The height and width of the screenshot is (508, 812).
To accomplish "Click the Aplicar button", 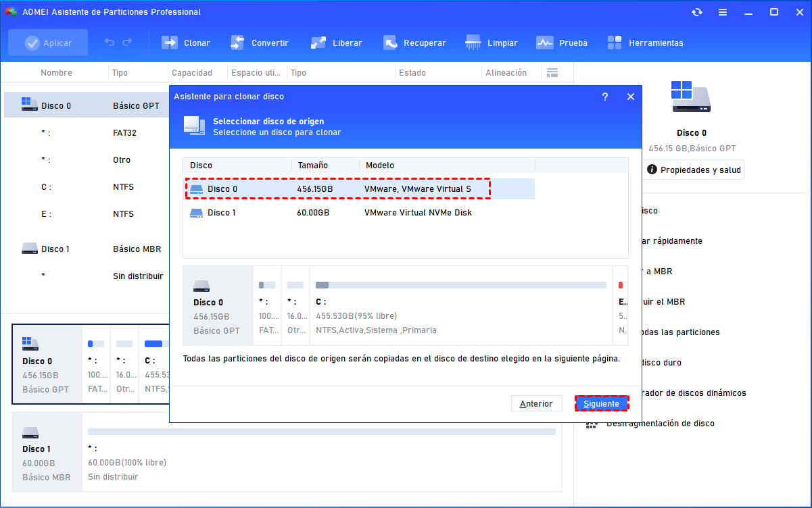I will (48, 43).
